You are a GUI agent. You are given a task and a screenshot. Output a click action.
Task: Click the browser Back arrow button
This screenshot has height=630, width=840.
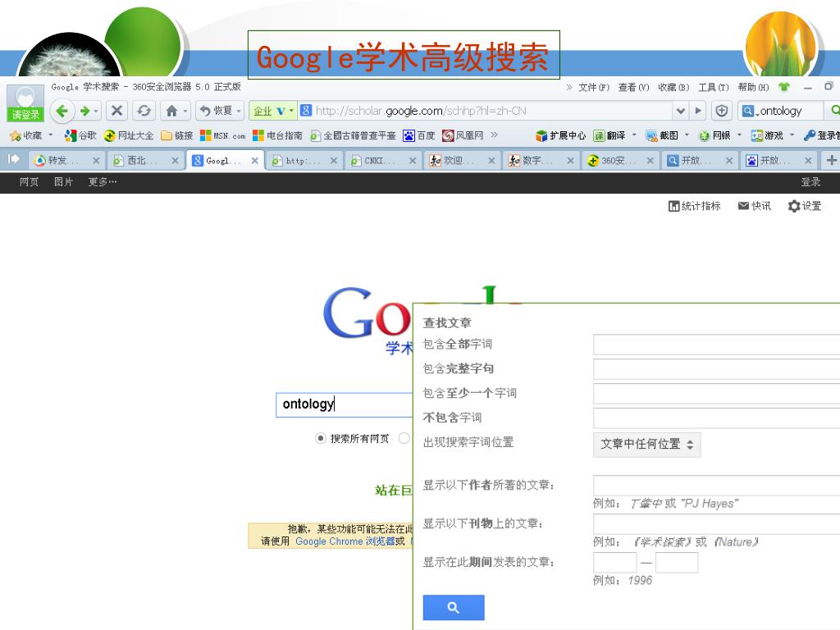click(62, 111)
